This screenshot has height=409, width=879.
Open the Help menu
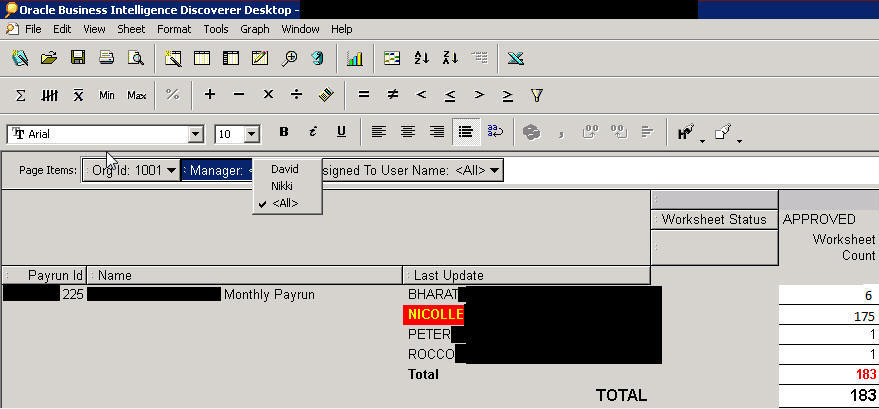(x=341, y=29)
